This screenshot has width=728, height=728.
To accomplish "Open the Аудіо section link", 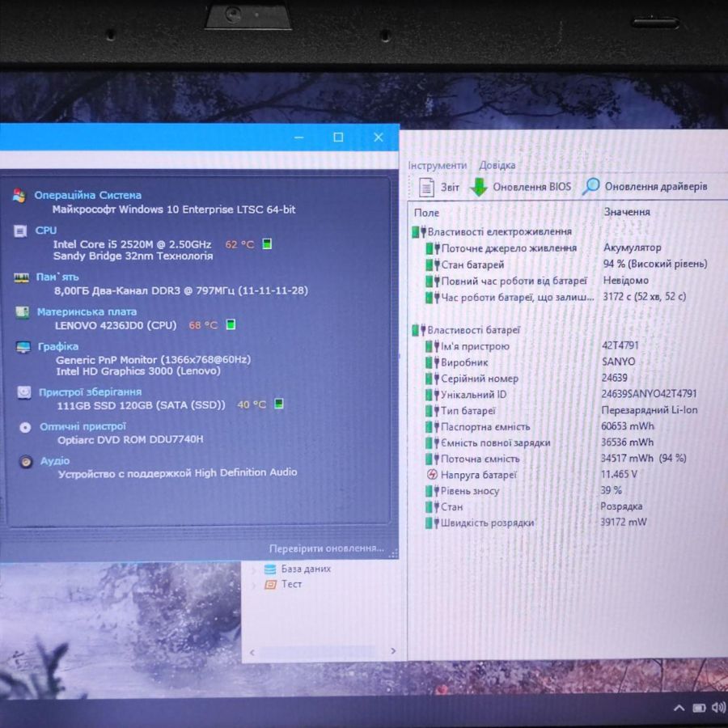I will pos(55,461).
